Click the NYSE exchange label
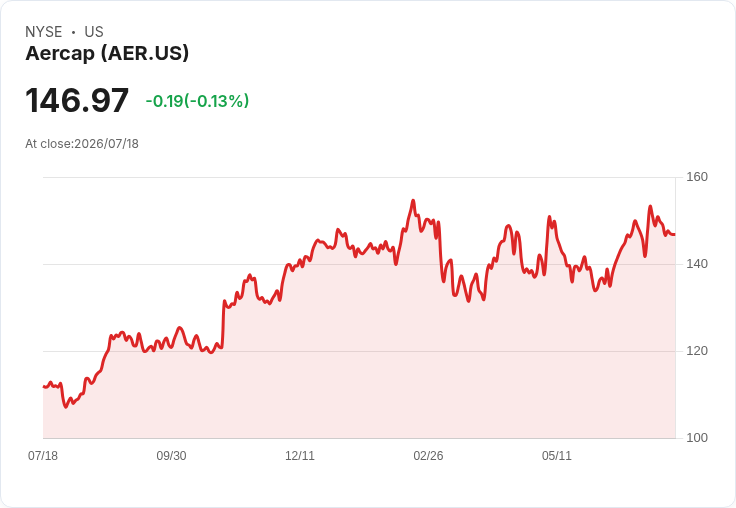 point(44,32)
